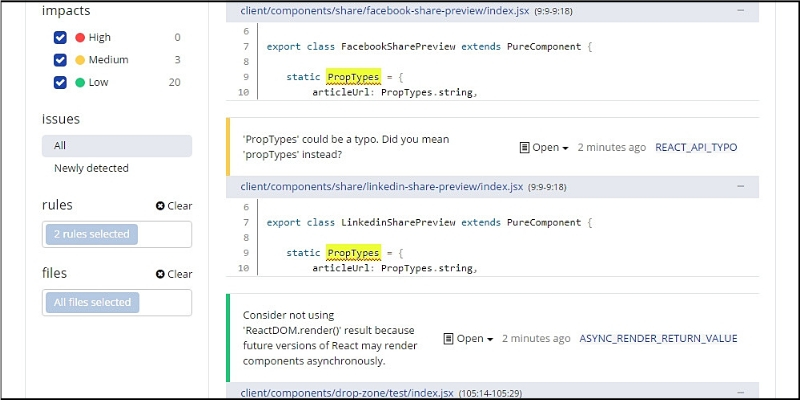Image resolution: width=800 pixels, height=400 pixels.
Task: Collapse the linkedin-share-preview code block
Action: (740, 187)
